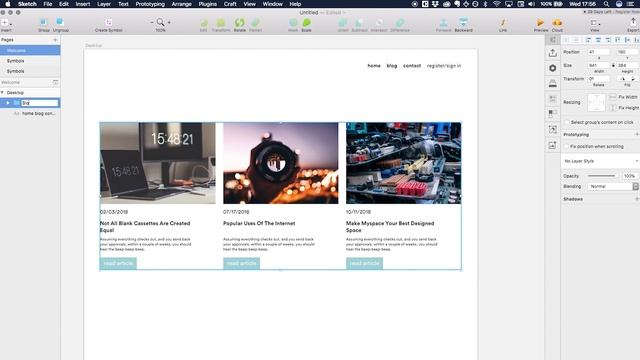Click the Subtract boolean icon

359,24
